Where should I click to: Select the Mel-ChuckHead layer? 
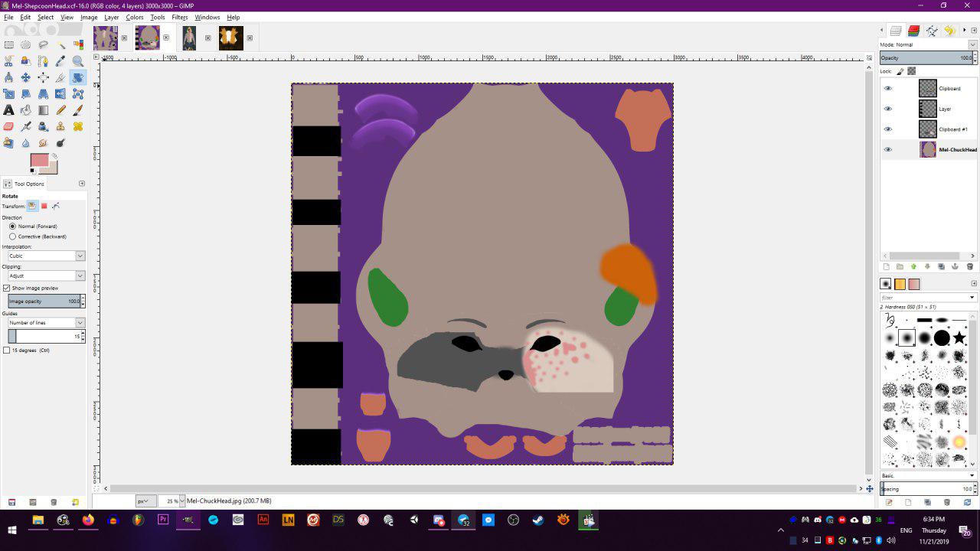(x=957, y=150)
